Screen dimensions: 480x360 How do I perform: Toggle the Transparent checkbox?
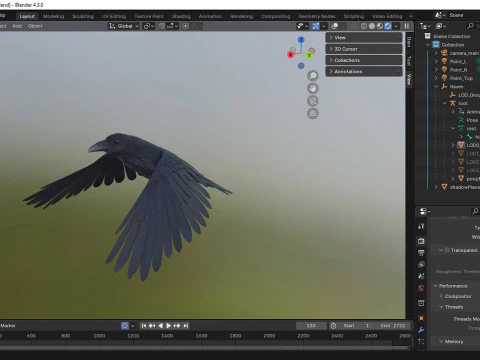(447, 250)
